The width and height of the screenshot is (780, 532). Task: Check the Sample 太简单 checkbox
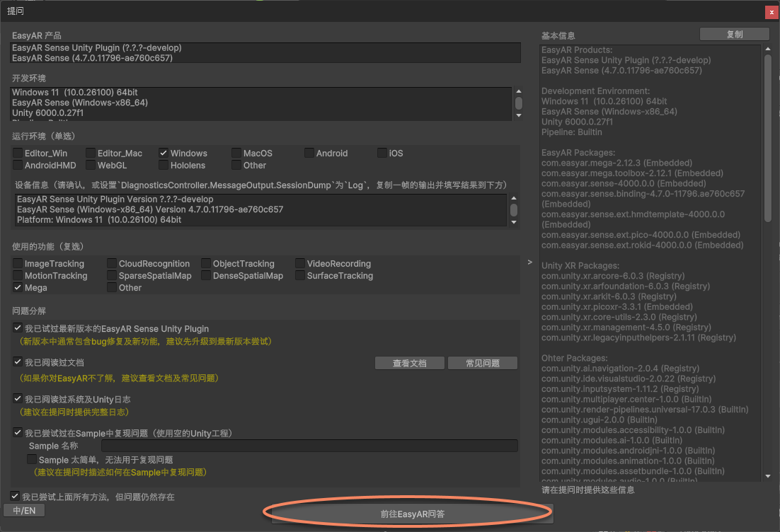click(x=31, y=459)
